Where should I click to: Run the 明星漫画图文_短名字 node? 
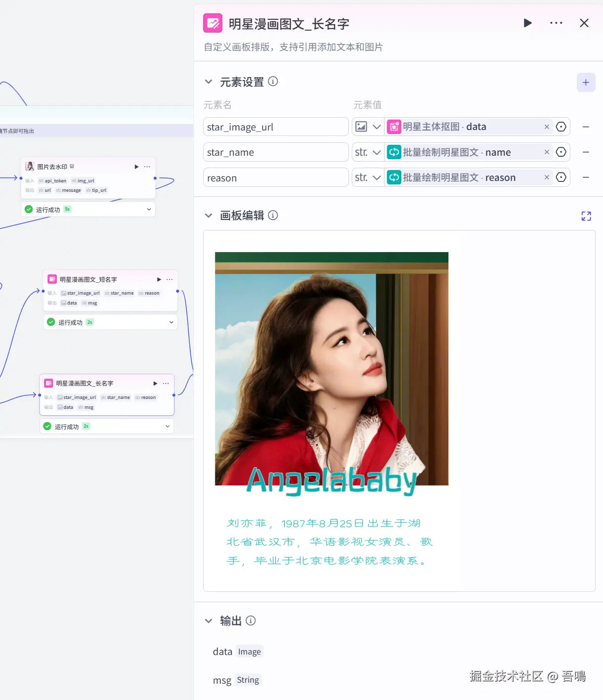tap(159, 279)
